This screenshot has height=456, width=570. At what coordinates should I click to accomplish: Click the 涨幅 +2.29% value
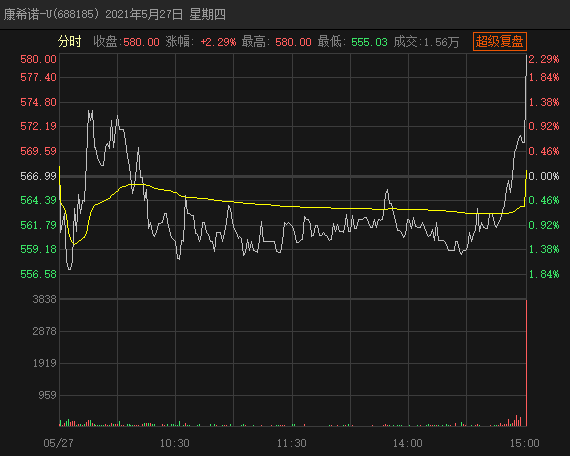point(218,42)
